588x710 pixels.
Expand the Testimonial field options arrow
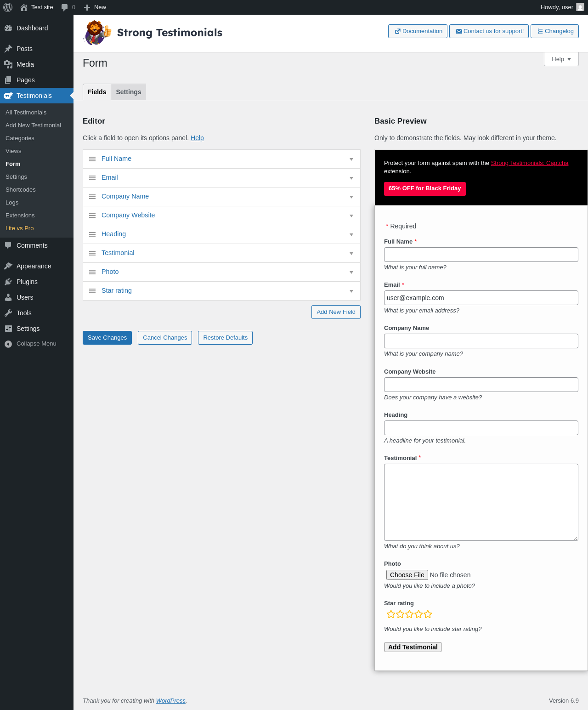(x=351, y=254)
